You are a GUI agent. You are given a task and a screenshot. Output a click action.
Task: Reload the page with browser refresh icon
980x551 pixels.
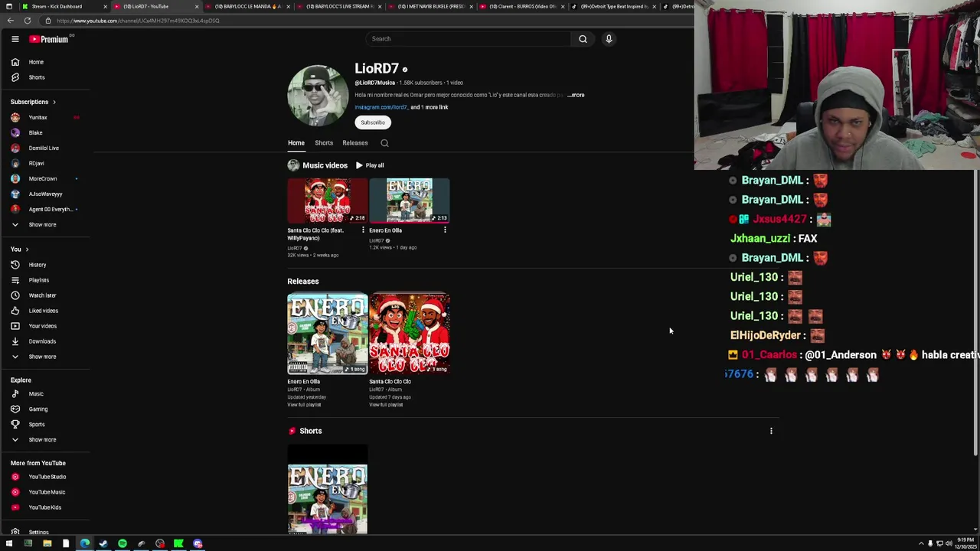click(27, 21)
